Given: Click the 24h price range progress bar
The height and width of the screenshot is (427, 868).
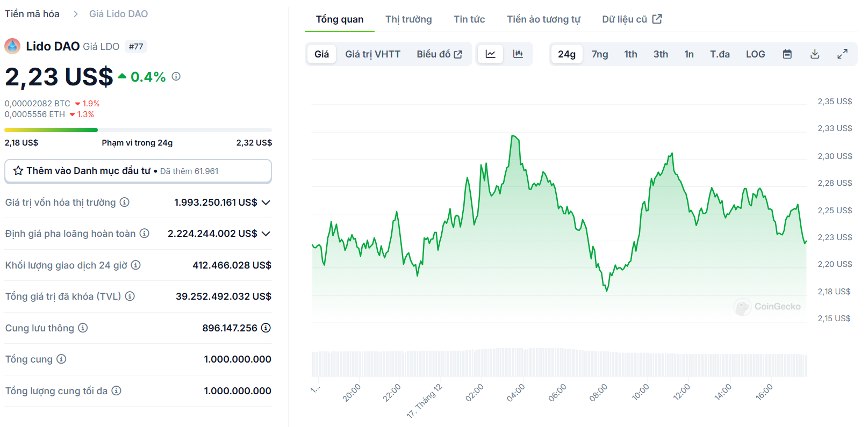Looking at the screenshot, I should pyautogui.click(x=138, y=130).
